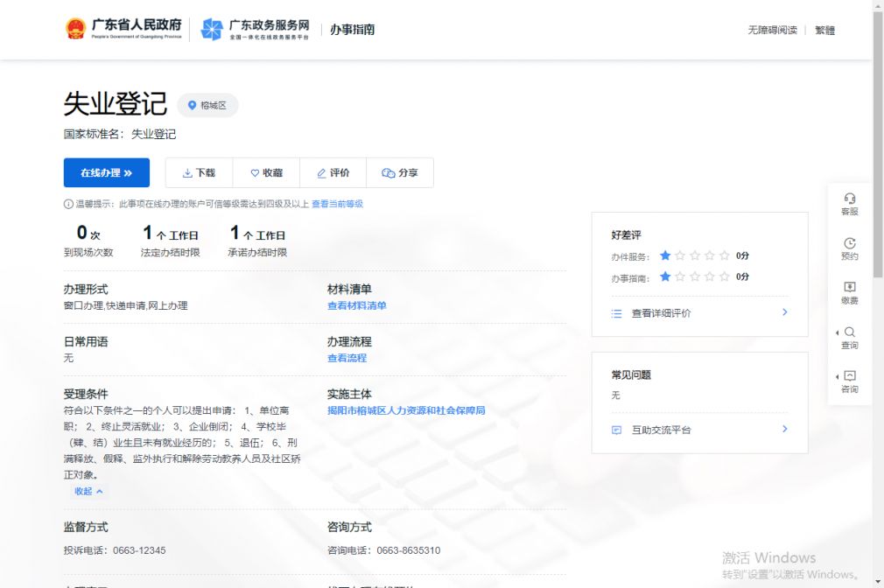Image resolution: width=884 pixels, height=588 pixels.
Task: Click the info icon beside 温馨提示
Action: (x=68, y=204)
